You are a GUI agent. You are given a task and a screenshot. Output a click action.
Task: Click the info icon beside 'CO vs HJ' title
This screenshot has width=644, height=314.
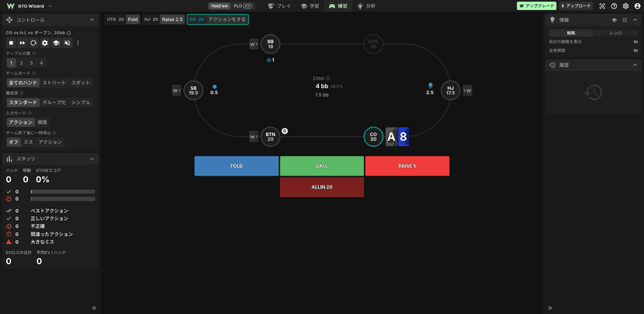tap(69, 33)
